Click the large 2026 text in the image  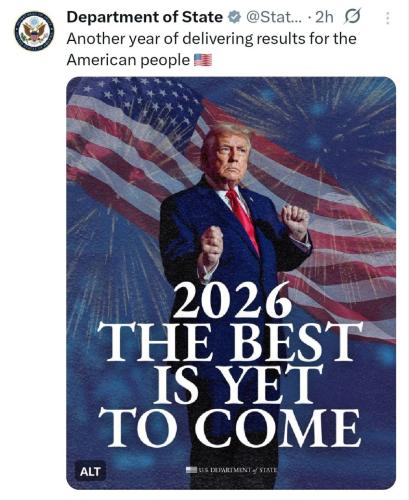pos(232,301)
